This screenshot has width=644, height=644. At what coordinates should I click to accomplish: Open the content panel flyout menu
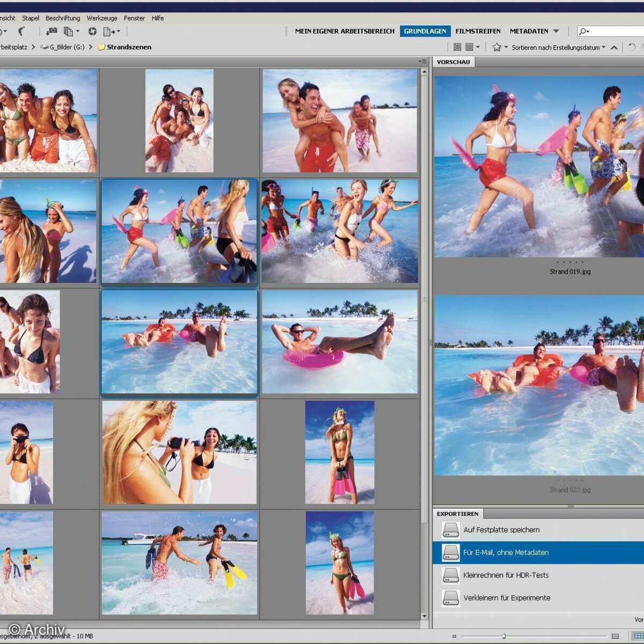[x=423, y=62]
